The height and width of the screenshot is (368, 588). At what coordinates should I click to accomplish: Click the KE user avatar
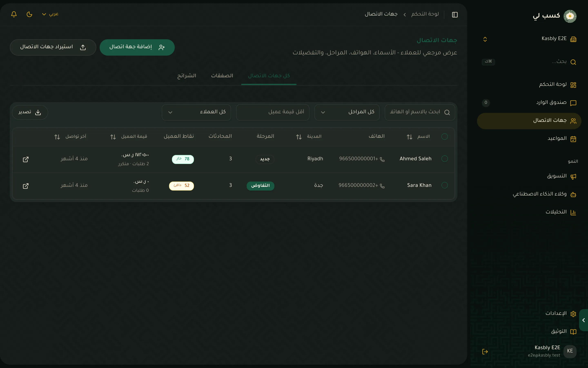[x=570, y=351]
